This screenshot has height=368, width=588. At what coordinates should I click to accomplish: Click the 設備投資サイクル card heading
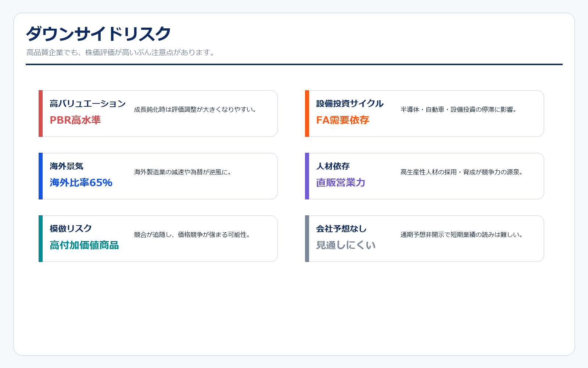(x=350, y=104)
